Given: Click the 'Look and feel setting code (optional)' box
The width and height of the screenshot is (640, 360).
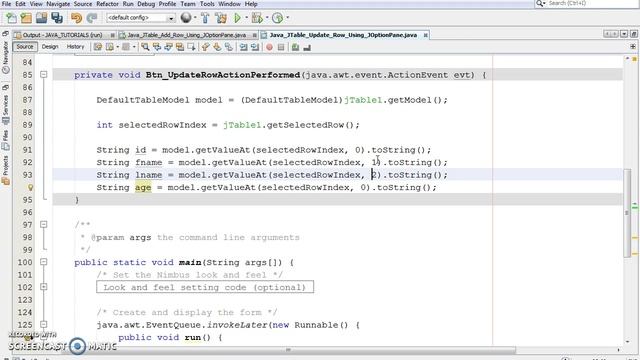Looking at the screenshot, I should click(x=205, y=287).
